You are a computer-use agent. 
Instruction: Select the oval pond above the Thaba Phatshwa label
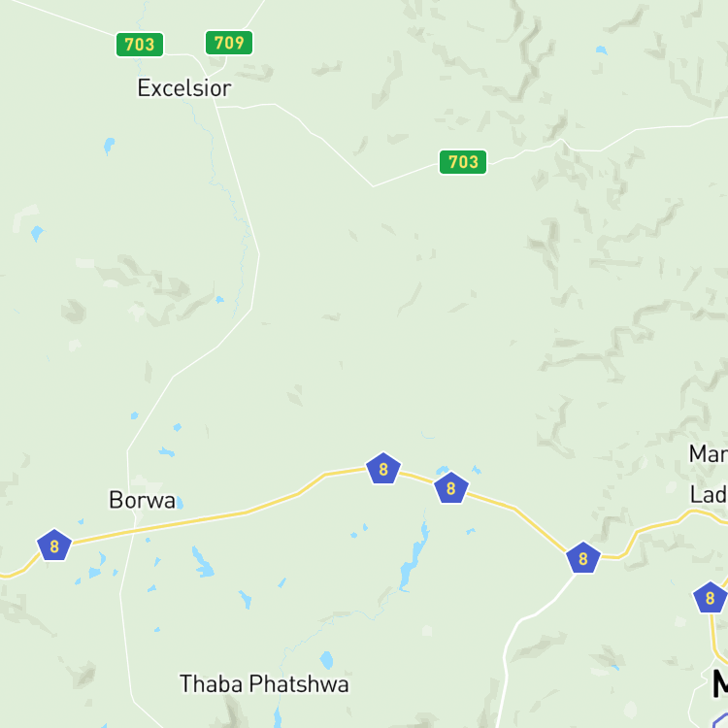click(x=326, y=660)
